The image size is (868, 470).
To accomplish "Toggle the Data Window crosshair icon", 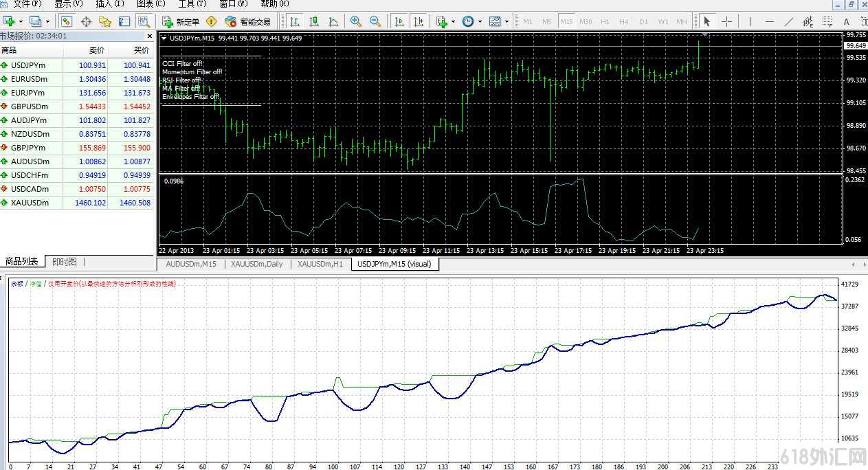I will pyautogui.click(x=87, y=21).
